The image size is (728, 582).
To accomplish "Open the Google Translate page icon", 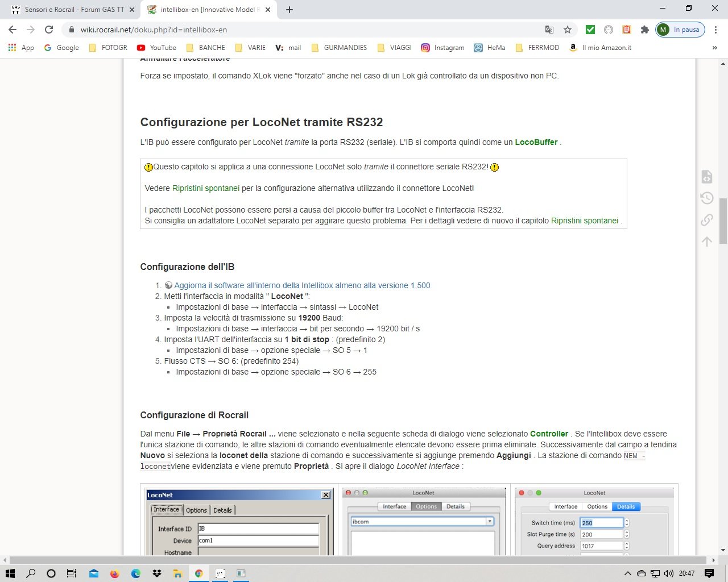I will [x=549, y=30].
